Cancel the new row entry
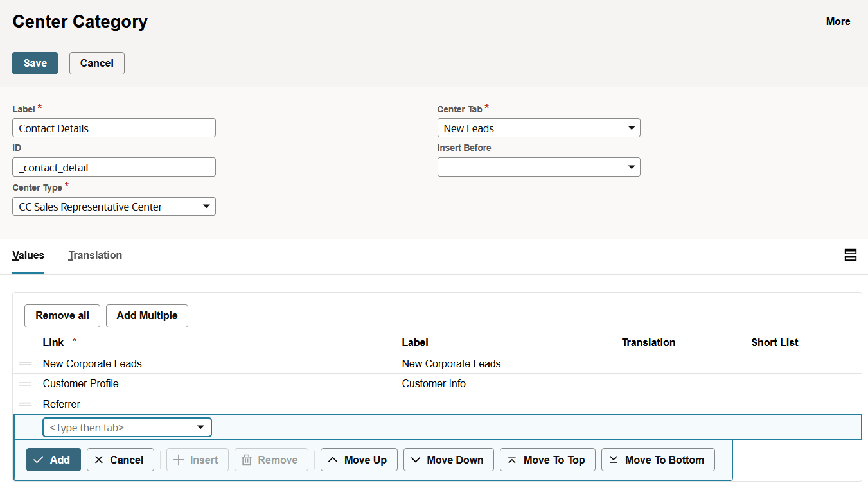Screen dimensions: 868x488 pyautogui.click(x=120, y=460)
